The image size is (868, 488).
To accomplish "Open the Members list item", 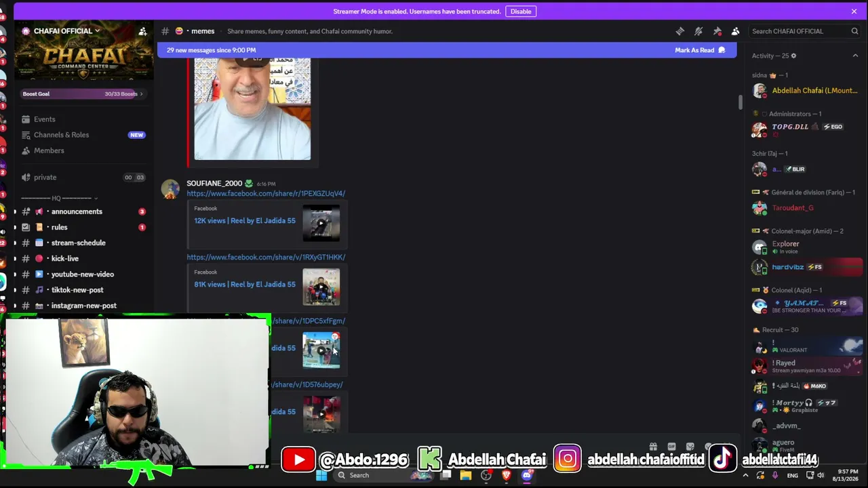I will (84, 150).
